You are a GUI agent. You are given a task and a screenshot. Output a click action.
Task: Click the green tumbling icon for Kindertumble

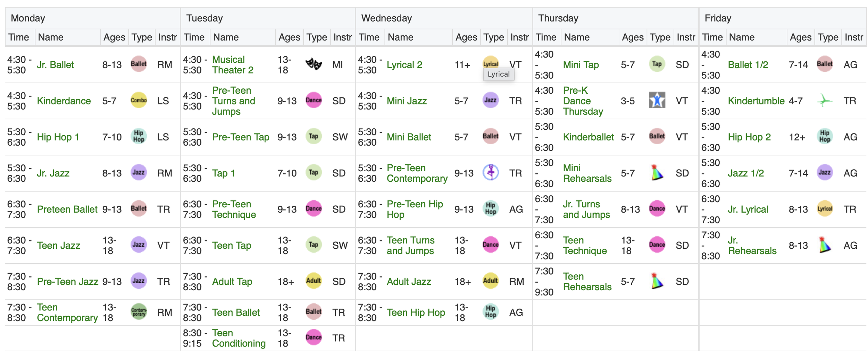pyautogui.click(x=825, y=100)
